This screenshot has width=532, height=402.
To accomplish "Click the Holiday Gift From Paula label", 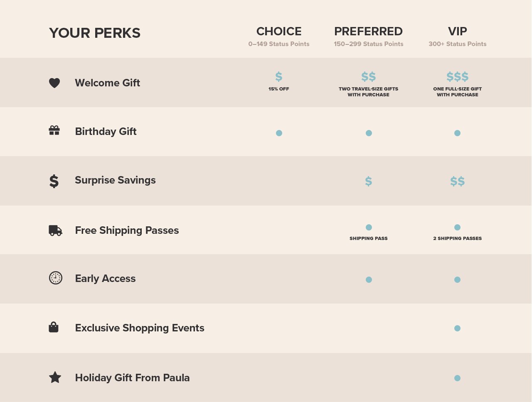I will coord(132,378).
